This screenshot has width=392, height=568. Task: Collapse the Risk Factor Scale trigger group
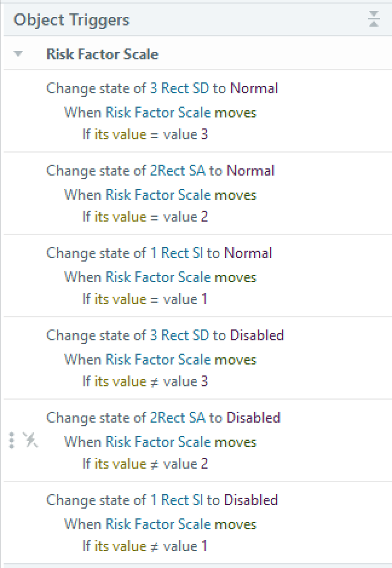[x=18, y=54]
